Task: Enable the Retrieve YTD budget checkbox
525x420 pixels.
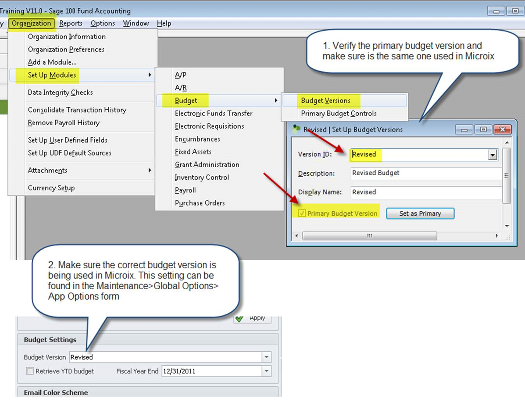Action: (30, 371)
